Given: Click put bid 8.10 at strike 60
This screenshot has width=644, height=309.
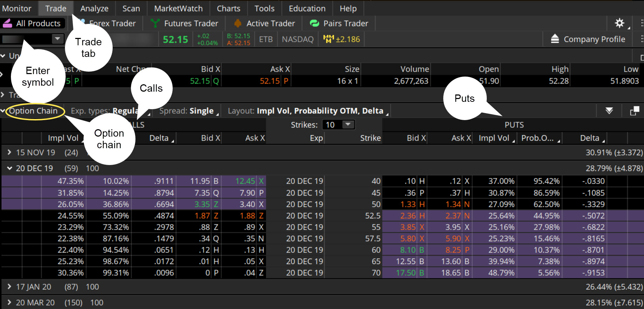Looking at the screenshot, I should coord(408,250).
